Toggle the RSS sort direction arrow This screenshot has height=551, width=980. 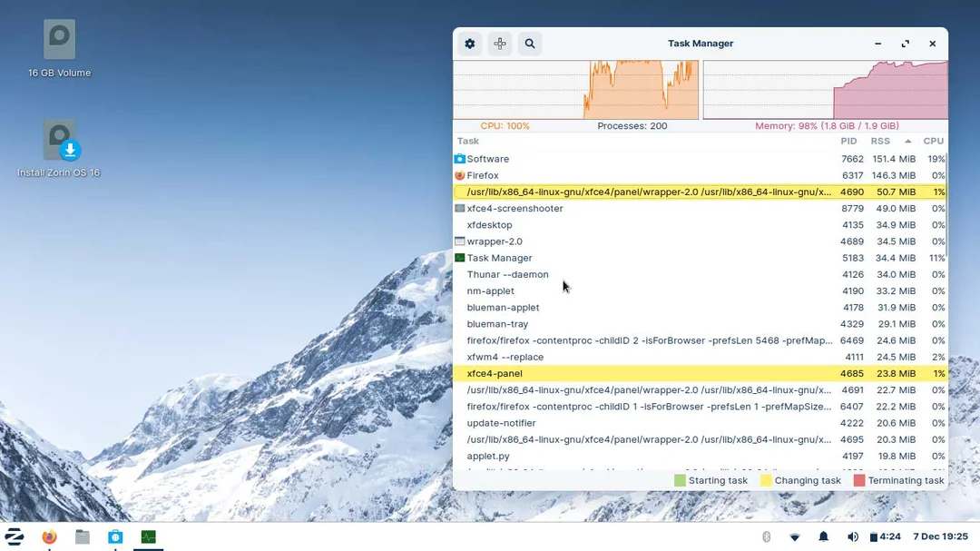point(907,142)
